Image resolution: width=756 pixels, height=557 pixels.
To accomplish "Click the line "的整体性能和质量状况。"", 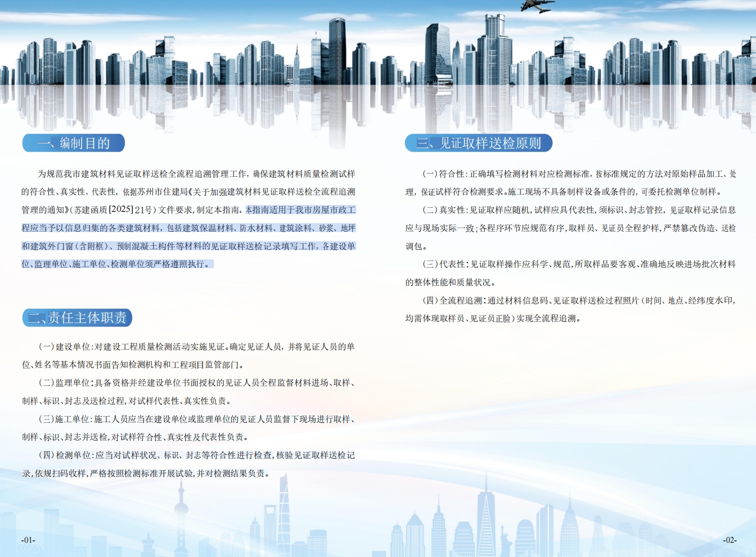I will tap(451, 282).
